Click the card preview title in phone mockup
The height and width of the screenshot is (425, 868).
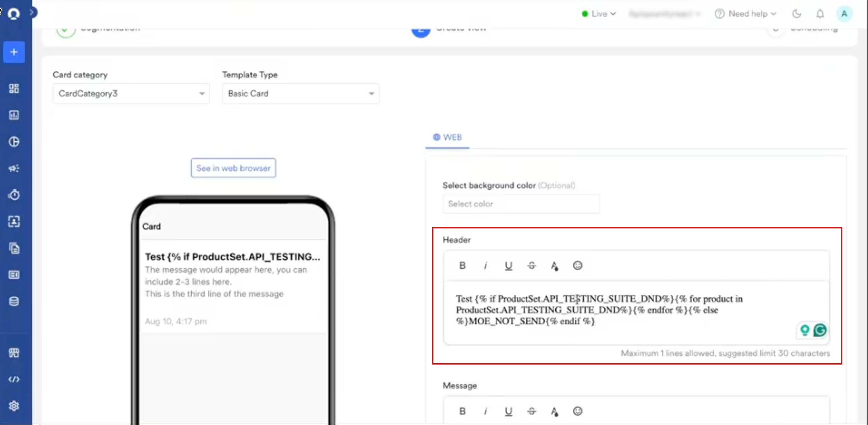233,257
